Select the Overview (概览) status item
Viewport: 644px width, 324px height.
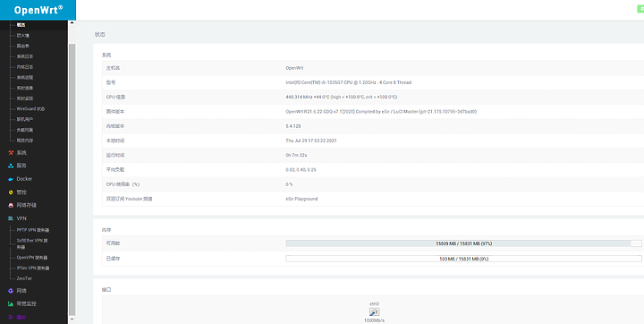click(x=21, y=25)
